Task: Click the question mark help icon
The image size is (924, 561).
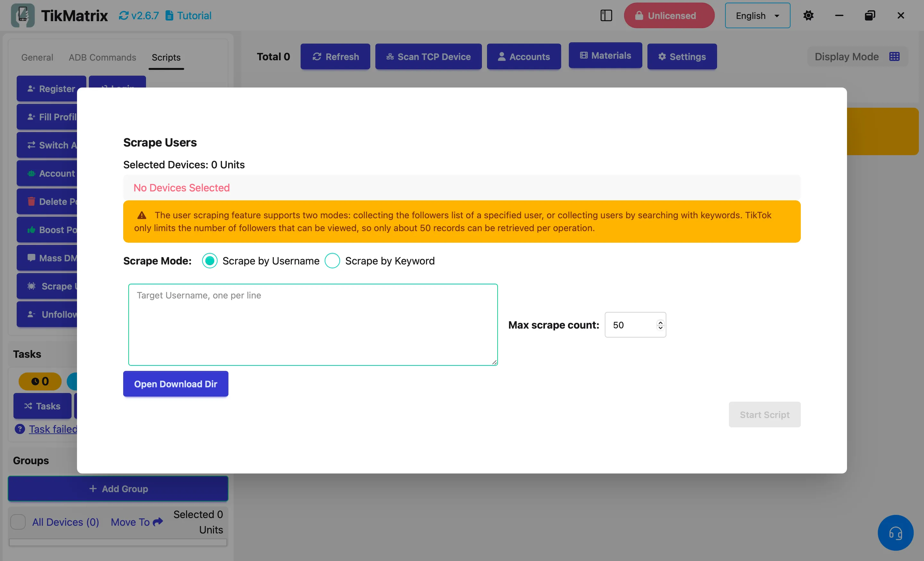Action: pos(20,429)
